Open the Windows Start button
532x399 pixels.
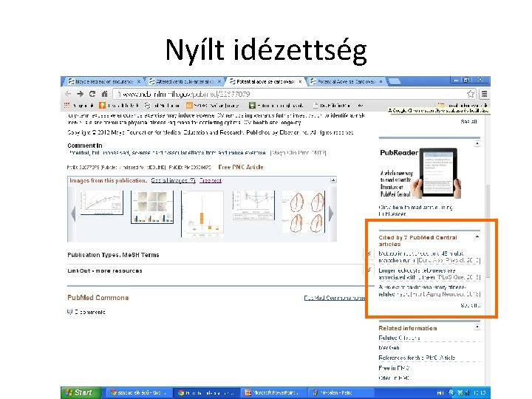[x=81, y=392]
